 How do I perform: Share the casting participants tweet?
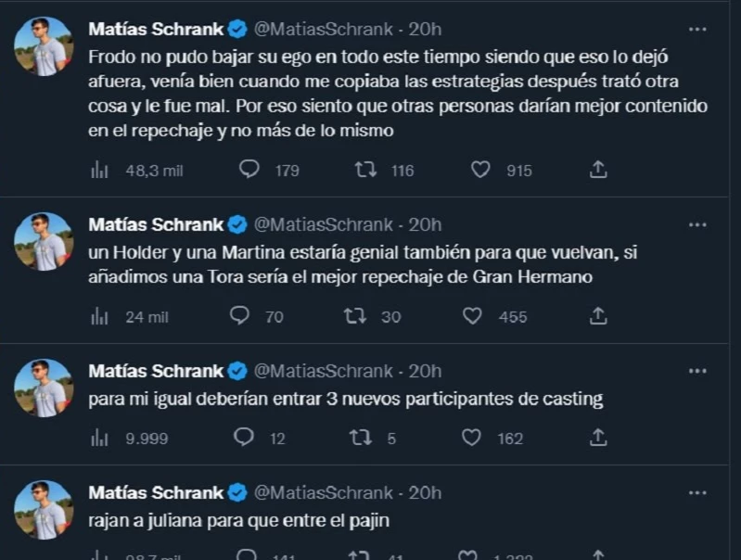(599, 438)
